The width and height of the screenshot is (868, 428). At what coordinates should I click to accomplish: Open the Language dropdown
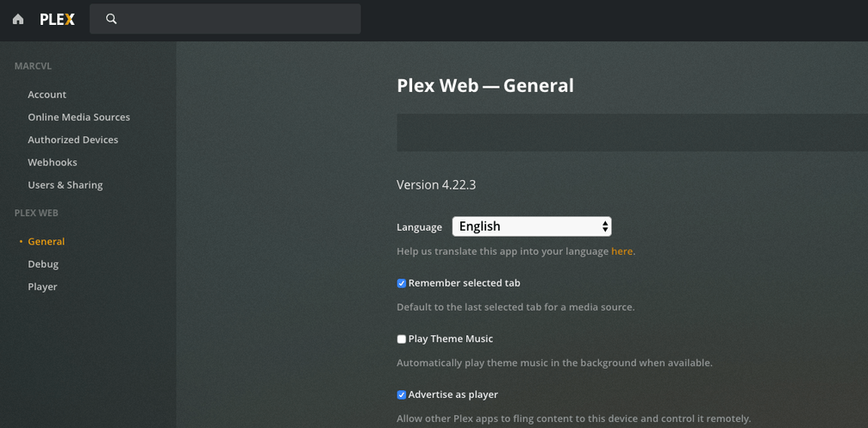pyautogui.click(x=532, y=226)
